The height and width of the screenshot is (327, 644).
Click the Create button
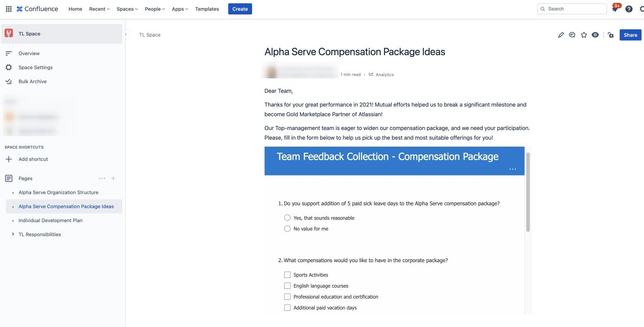click(x=240, y=9)
